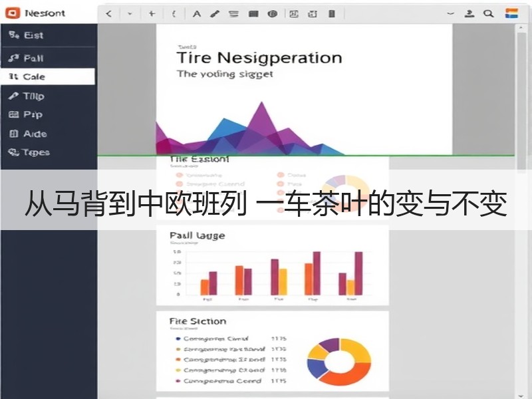Select the text 'A' tool
This screenshot has width=532, height=399.
point(196,14)
